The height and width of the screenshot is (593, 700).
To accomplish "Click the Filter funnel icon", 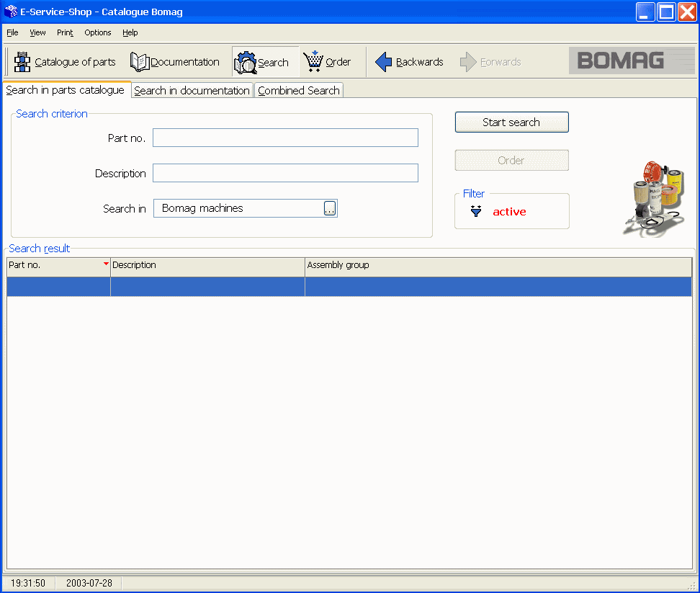I will 476,211.
